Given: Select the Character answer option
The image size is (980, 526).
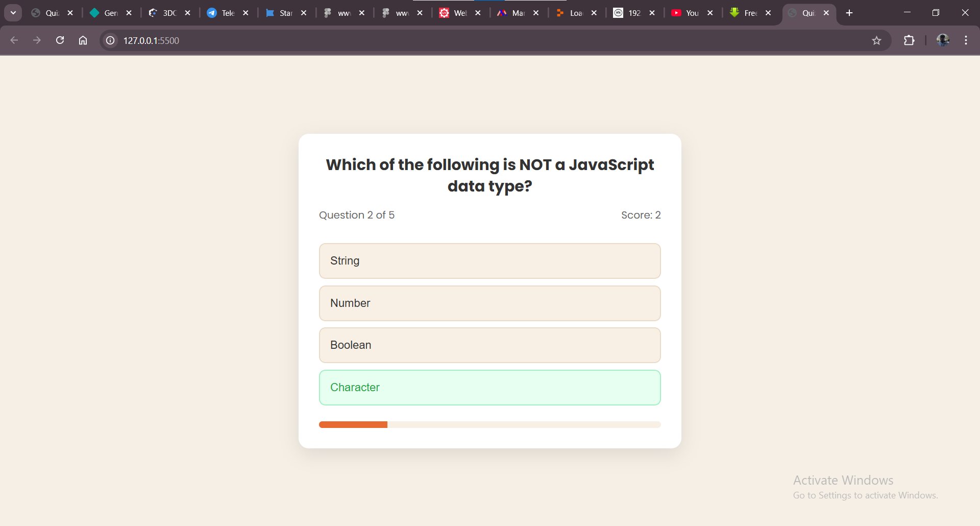Looking at the screenshot, I should (x=489, y=388).
